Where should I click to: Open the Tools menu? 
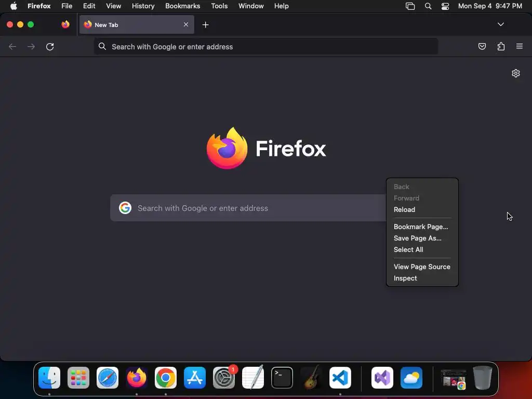coord(219,6)
